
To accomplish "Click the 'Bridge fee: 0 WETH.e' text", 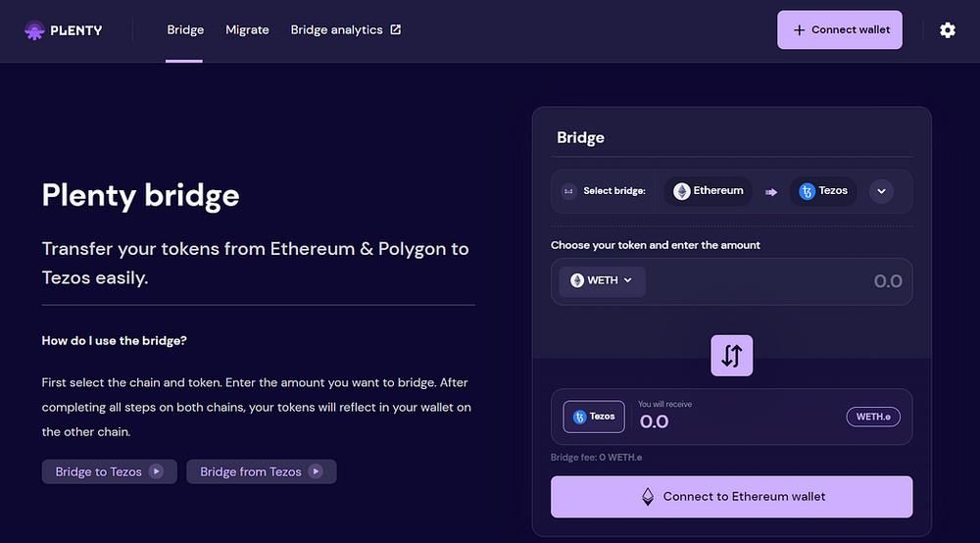I will (596, 458).
